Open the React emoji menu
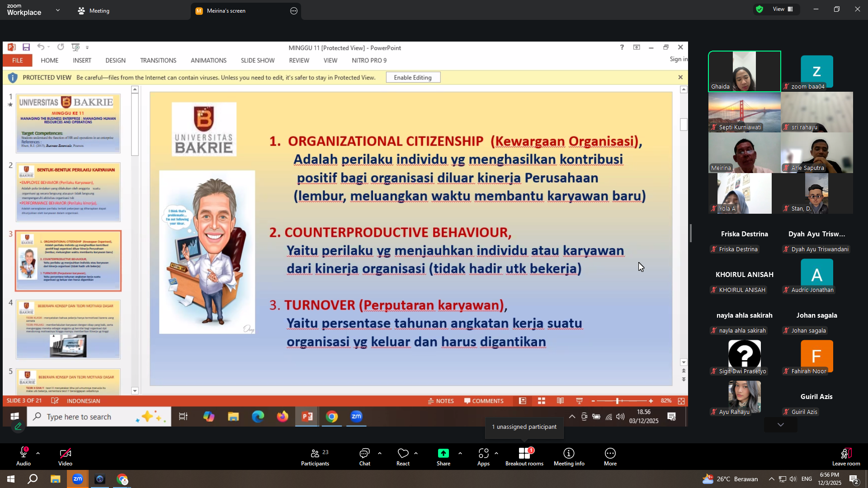The height and width of the screenshot is (488, 868). pyautogui.click(x=403, y=456)
